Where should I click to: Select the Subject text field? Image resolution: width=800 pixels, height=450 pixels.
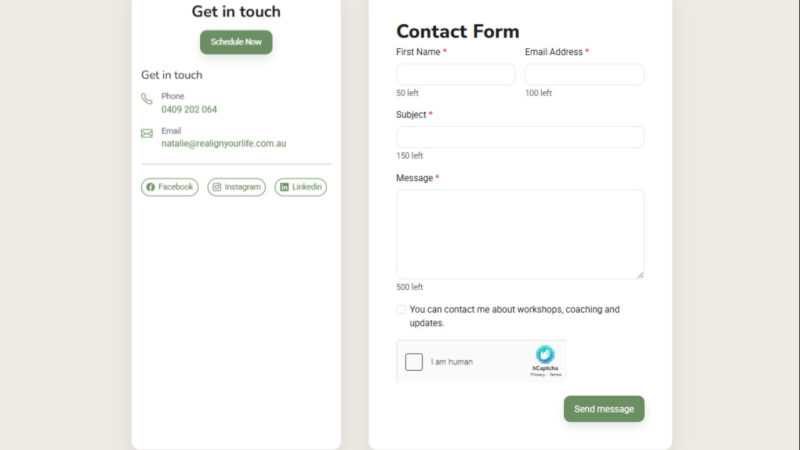[x=520, y=137]
